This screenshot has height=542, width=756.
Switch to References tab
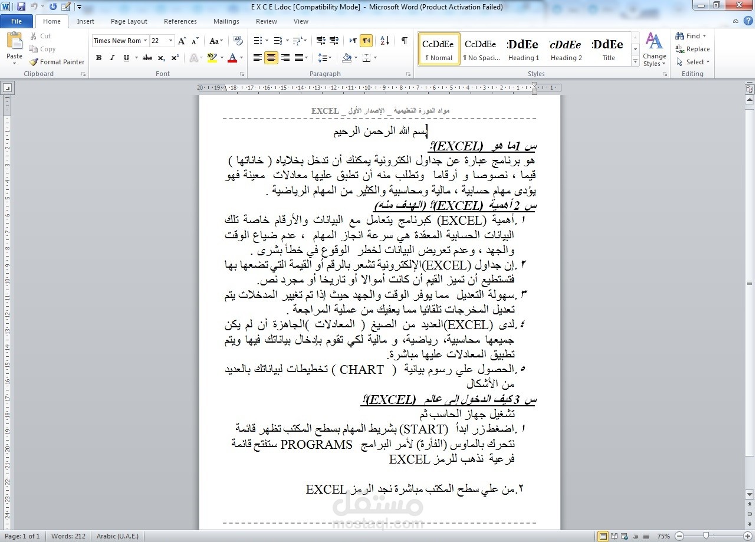coord(180,21)
